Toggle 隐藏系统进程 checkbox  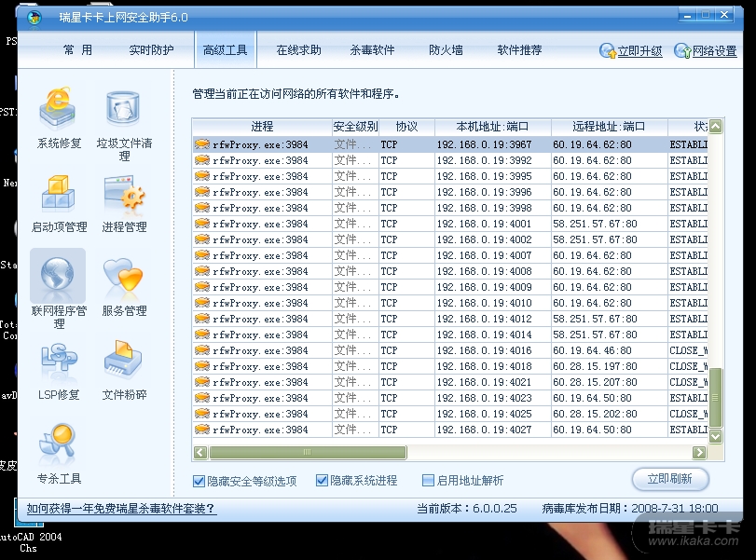[322, 481]
